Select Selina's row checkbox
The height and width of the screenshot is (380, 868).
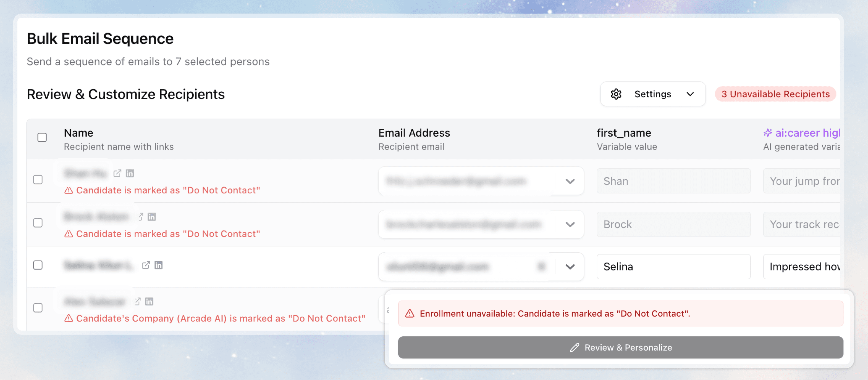click(x=38, y=265)
